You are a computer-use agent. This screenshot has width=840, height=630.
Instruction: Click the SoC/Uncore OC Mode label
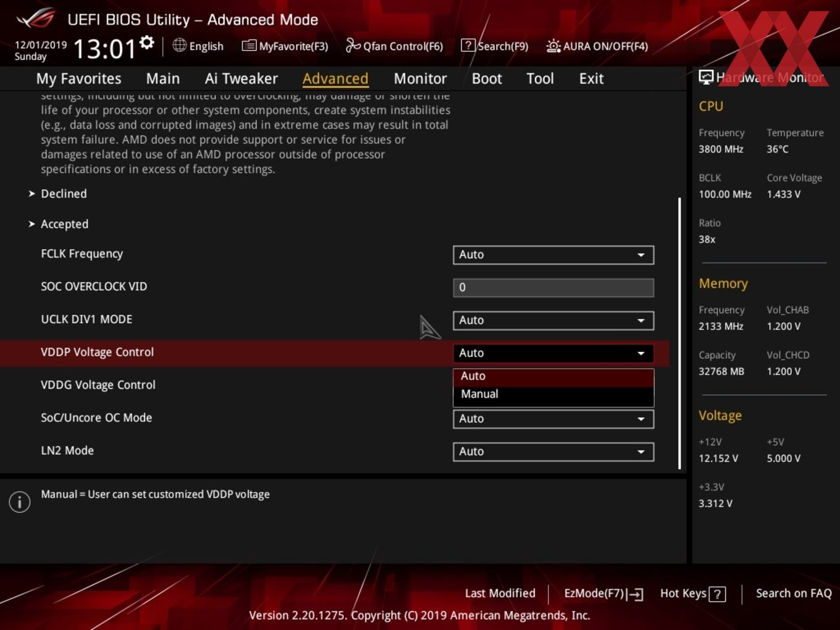pyautogui.click(x=96, y=418)
